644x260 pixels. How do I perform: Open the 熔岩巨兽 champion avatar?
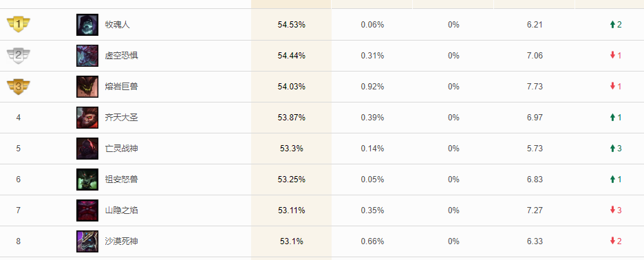click(87, 87)
